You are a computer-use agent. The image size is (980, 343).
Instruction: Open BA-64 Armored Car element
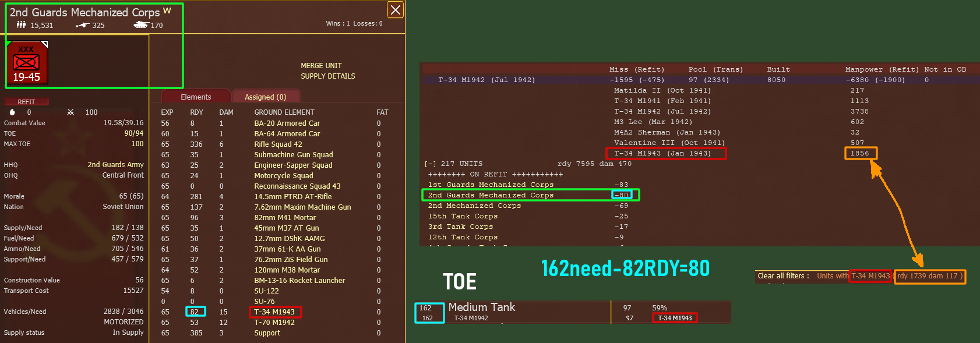(x=287, y=134)
